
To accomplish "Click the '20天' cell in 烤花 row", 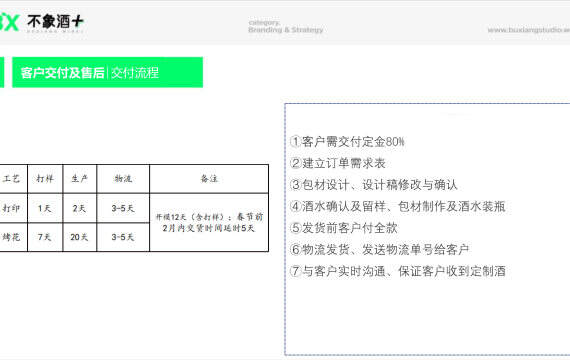I will coord(80,237).
